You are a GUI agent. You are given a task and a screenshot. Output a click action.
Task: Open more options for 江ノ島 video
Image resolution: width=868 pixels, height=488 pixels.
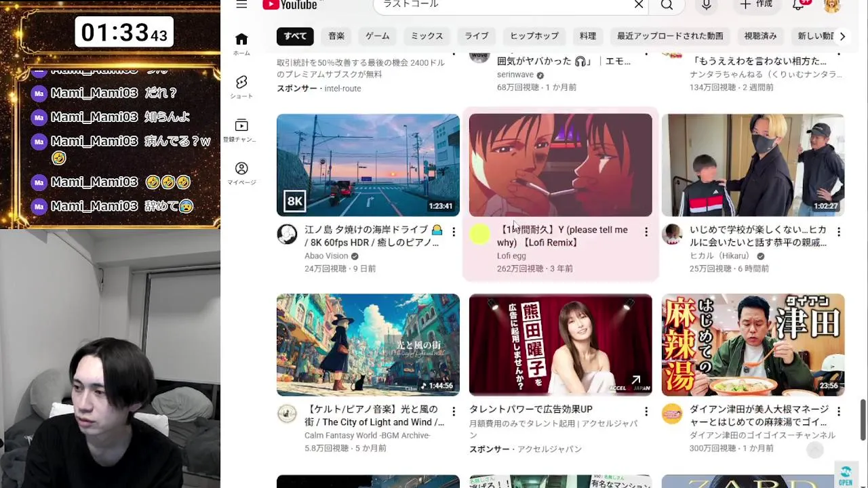[454, 232]
